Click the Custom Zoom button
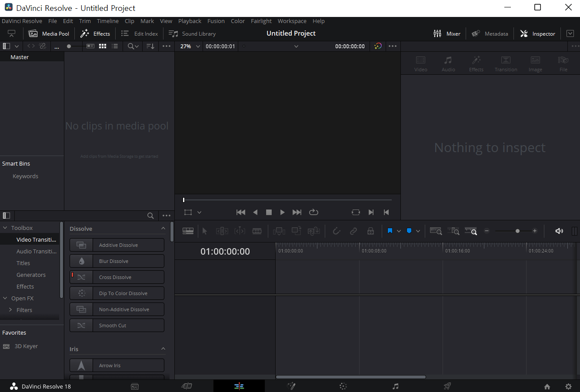The height and width of the screenshot is (392, 580). point(471,231)
